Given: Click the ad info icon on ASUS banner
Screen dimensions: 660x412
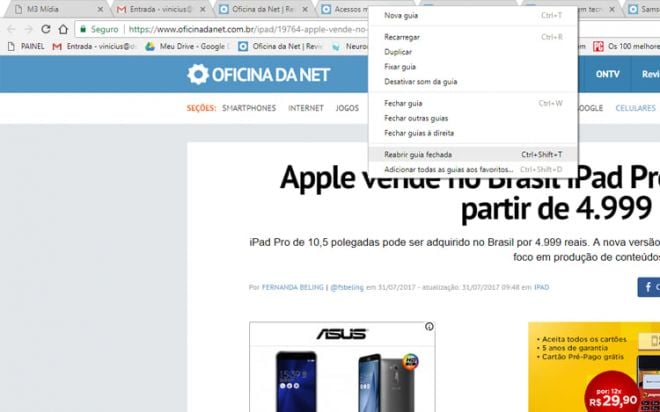Looking at the screenshot, I should (429, 327).
